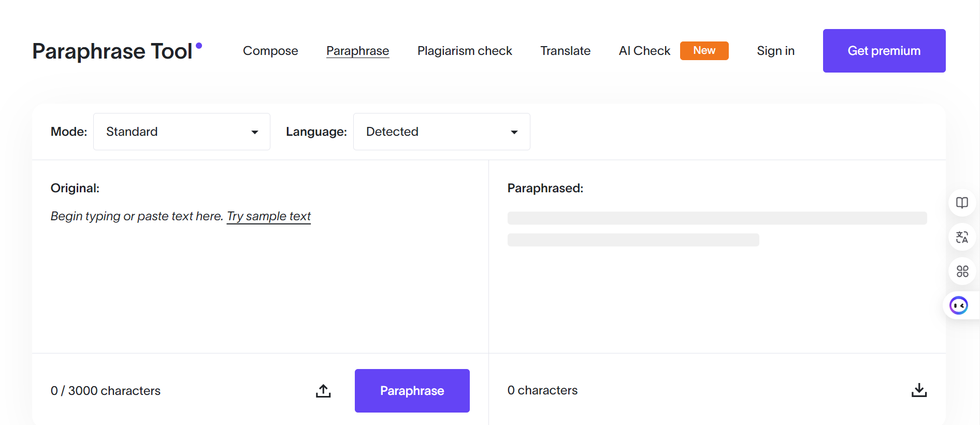Click the upload file icon
The height and width of the screenshot is (425, 980).
pos(323,391)
